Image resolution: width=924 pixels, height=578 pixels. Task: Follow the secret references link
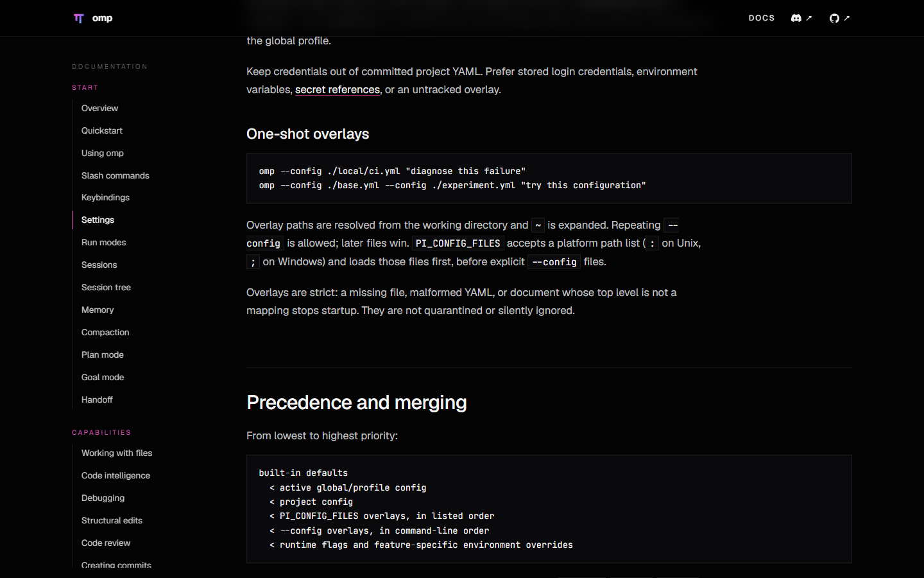[x=338, y=89]
